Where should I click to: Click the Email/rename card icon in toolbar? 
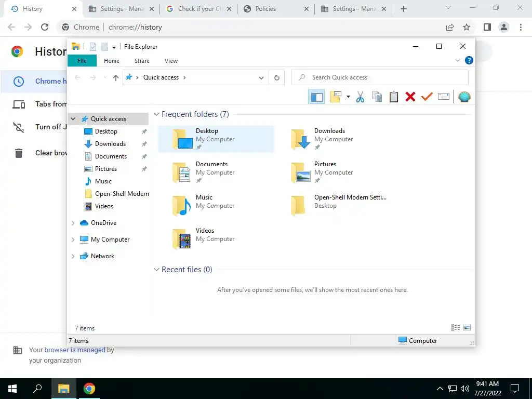444,97
